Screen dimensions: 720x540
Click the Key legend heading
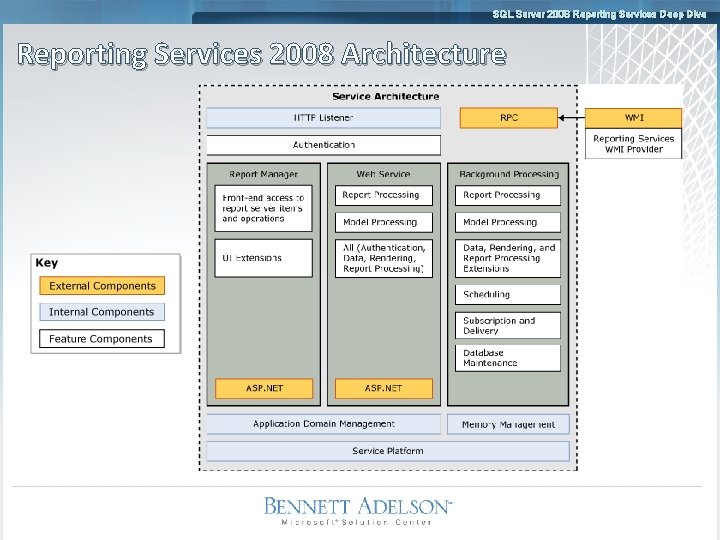[46, 263]
